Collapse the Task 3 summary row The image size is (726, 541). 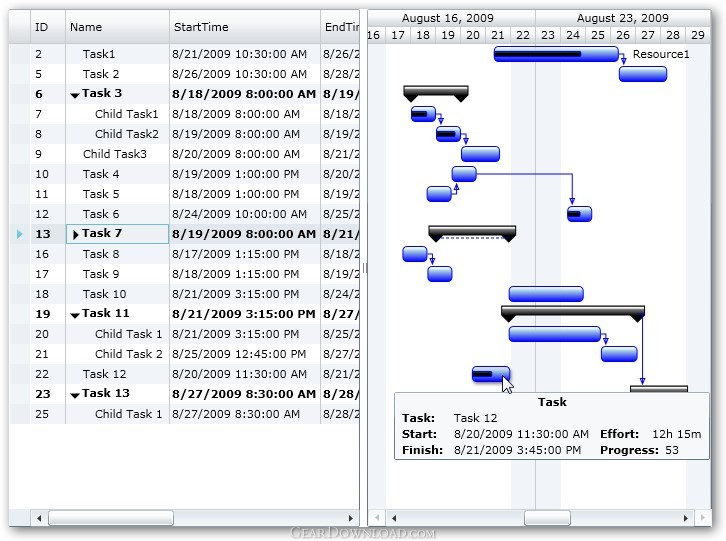75,95
